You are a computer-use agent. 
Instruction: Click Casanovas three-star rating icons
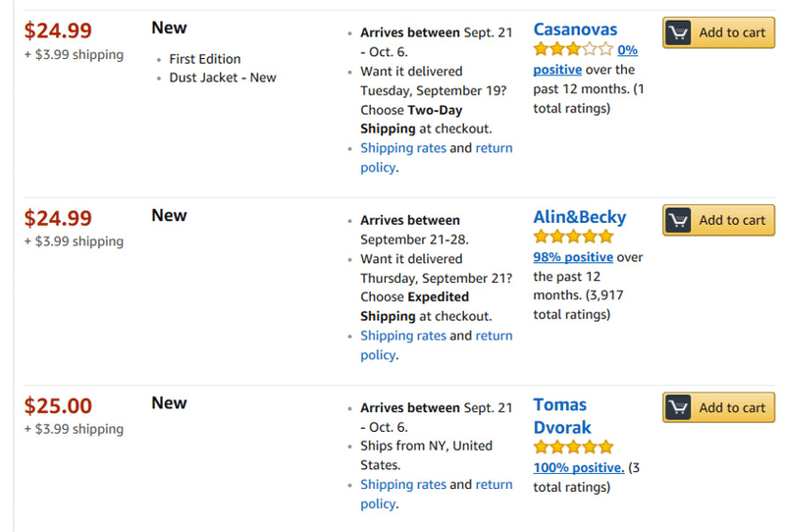pos(573,49)
